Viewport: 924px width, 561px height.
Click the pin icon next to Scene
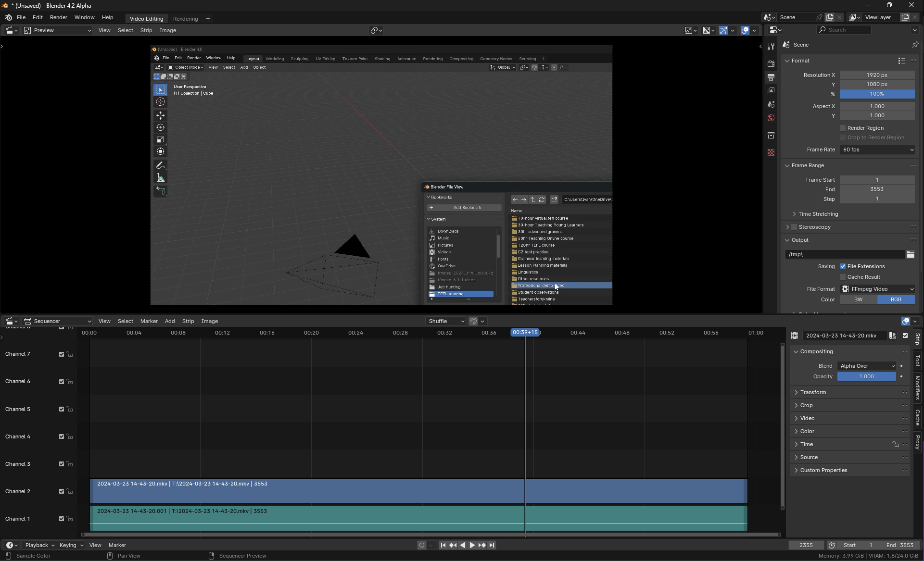915,45
